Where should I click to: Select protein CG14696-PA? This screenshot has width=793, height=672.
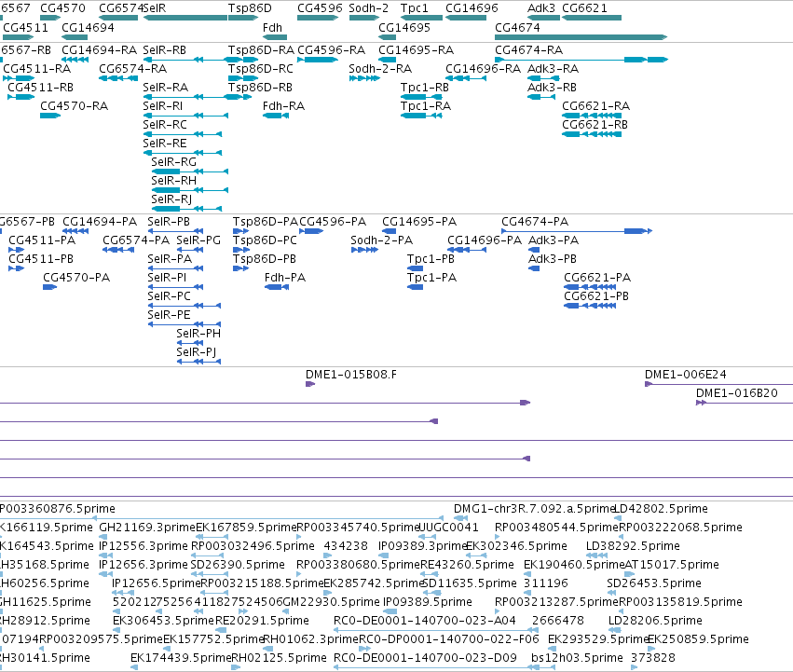[485, 240]
